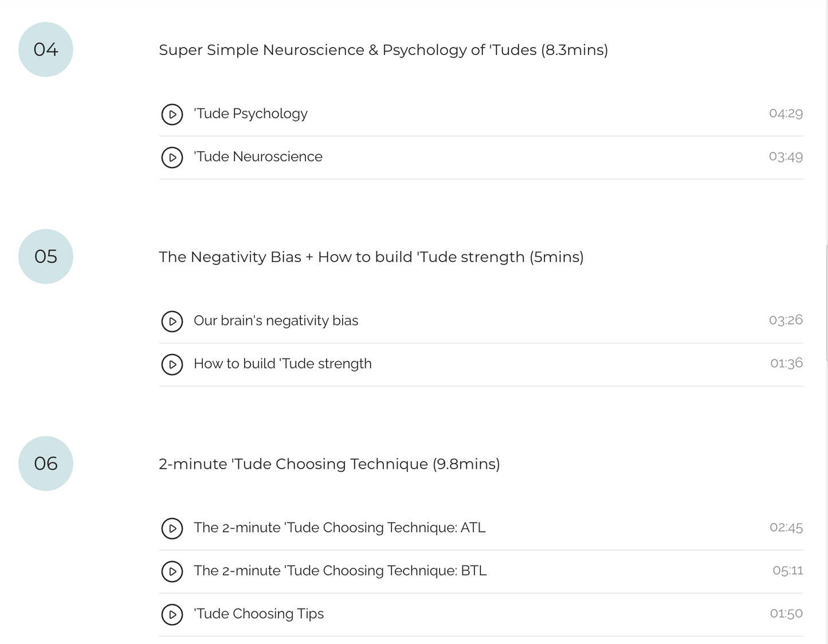Screen dimensions: 828x644
Task: Click the page scrollbar on the right edge
Action: pyautogui.click(x=826, y=303)
